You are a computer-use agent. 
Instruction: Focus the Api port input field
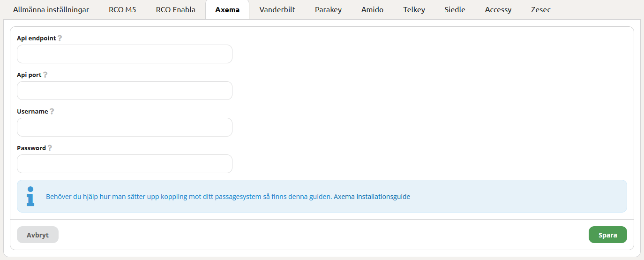coord(125,91)
